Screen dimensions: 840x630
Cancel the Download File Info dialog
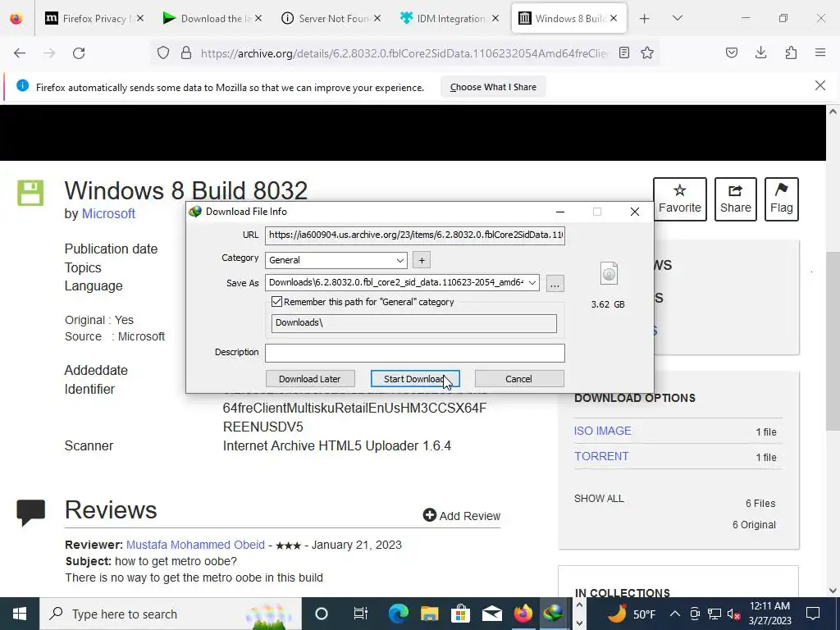(518, 379)
